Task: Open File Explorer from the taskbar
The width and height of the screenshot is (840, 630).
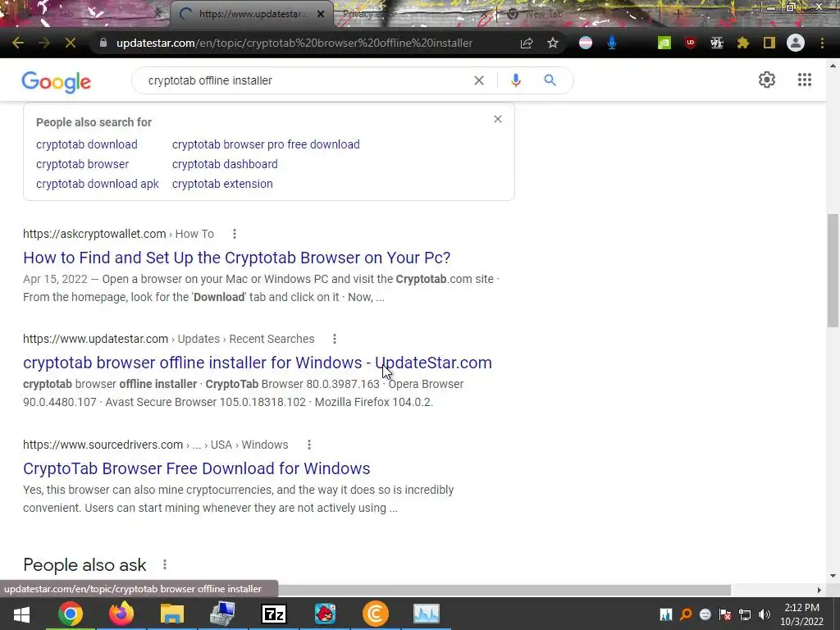Action: [172, 614]
